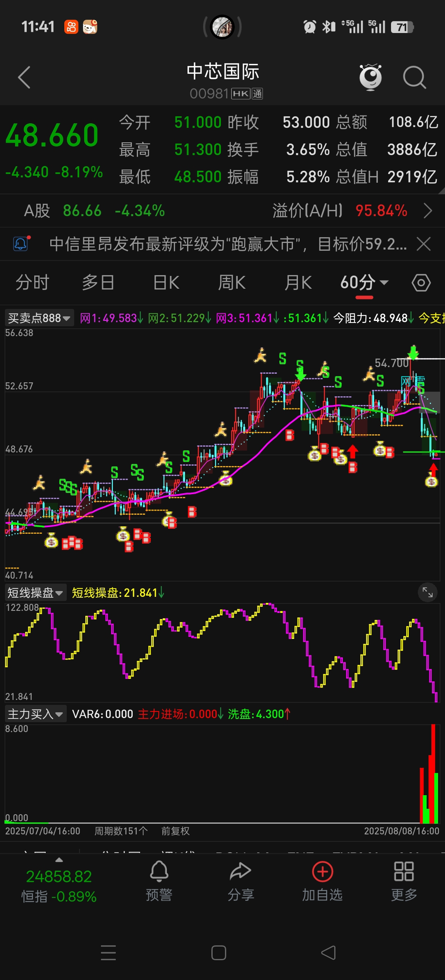This screenshot has height=980, width=445.
Task: Open the 60分 timeframe dropdown
Action: [x=364, y=283]
